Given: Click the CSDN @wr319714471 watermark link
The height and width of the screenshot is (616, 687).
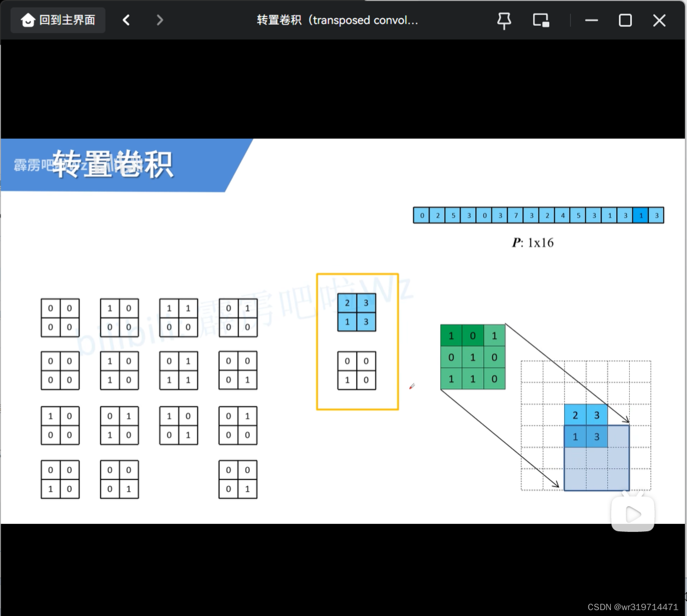Looking at the screenshot, I should (x=632, y=606).
